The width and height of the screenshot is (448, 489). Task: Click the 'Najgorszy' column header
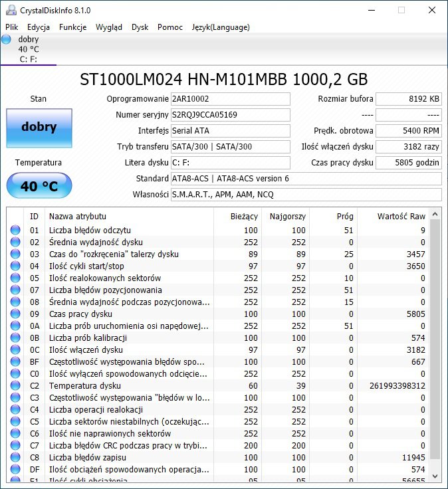285,217
